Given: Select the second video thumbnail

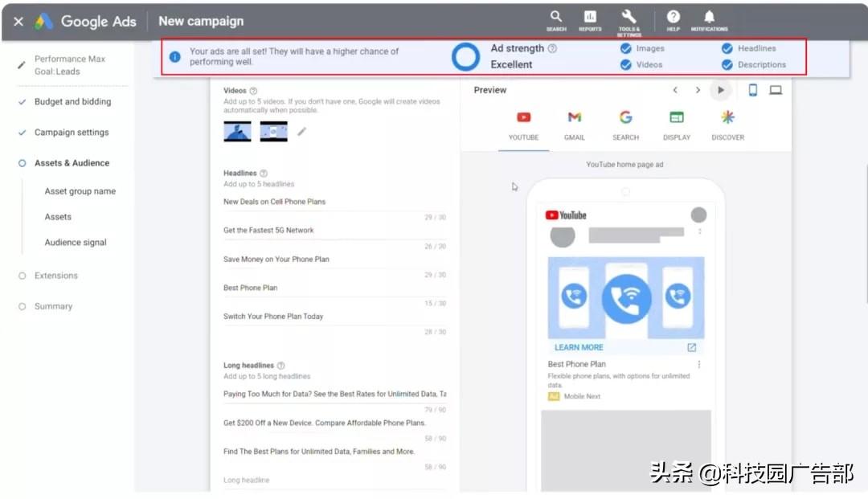Looking at the screenshot, I should pos(273,131).
